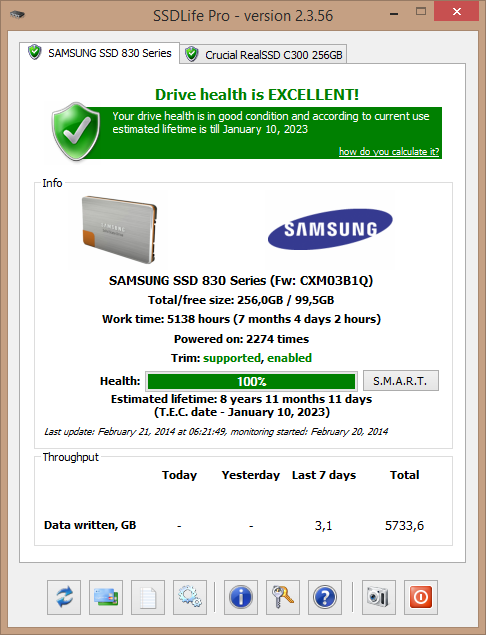Click the 'Data written, GB' row label
This screenshot has width=486, height=635.
90,525
